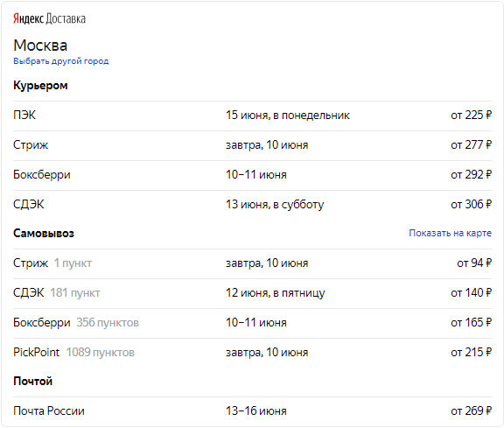The width and height of the screenshot is (504, 428).
Task: Choose СДЭК pickup with 181 пункт
Action: pyautogui.click(x=252, y=293)
